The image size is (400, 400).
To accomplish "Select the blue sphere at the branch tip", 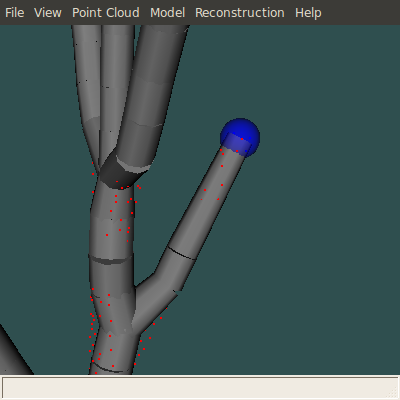I will 240,137.
